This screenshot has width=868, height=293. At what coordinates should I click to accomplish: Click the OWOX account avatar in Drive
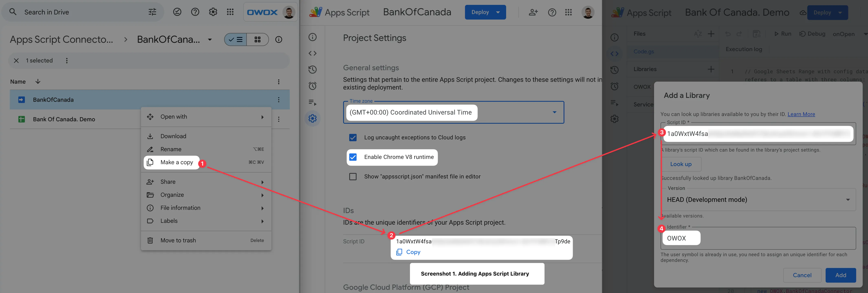(x=289, y=12)
